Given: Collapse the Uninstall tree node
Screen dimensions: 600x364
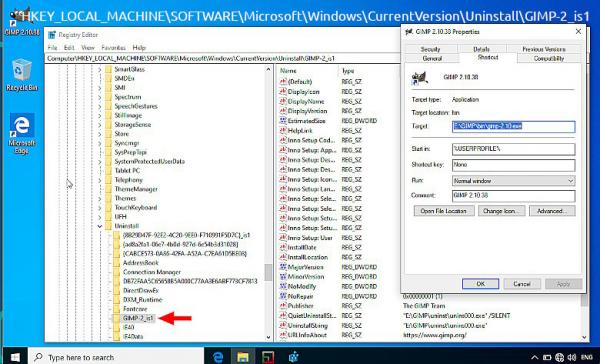Looking at the screenshot, I should tap(99, 226).
